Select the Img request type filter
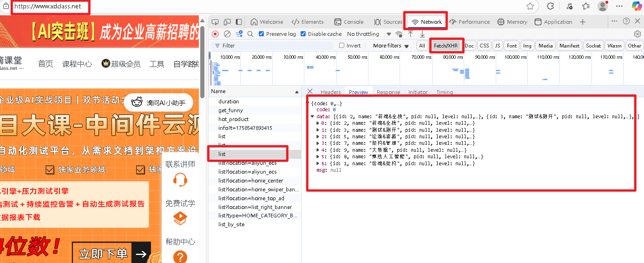Image resolution: width=644 pixels, height=263 pixels. [x=527, y=46]
